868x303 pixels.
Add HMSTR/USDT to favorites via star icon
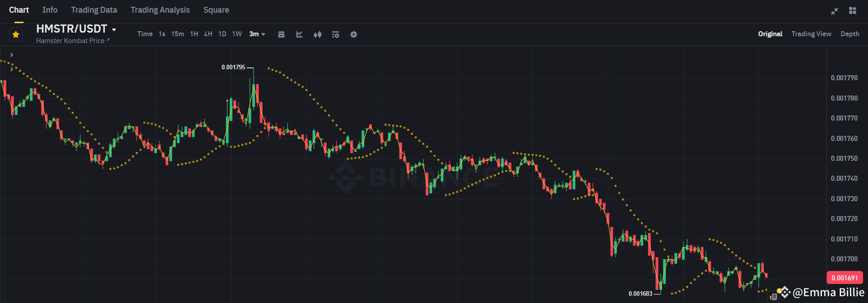point(15,34)
